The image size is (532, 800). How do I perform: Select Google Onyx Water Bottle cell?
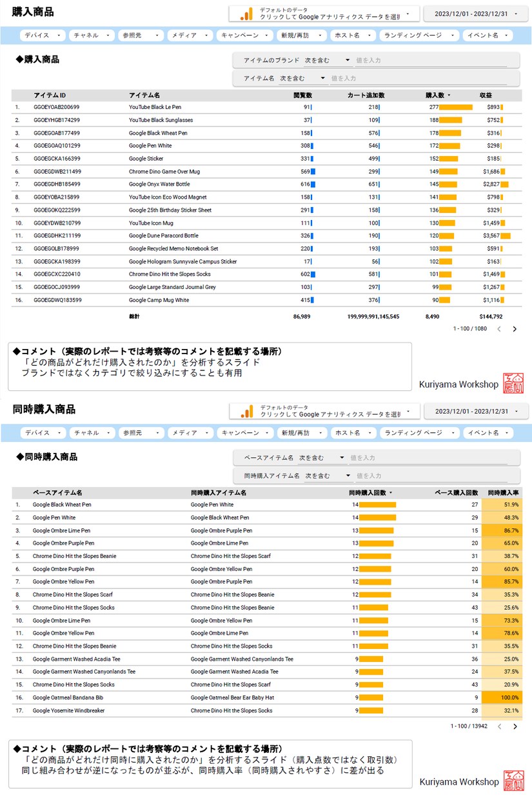tap(159, 185)
